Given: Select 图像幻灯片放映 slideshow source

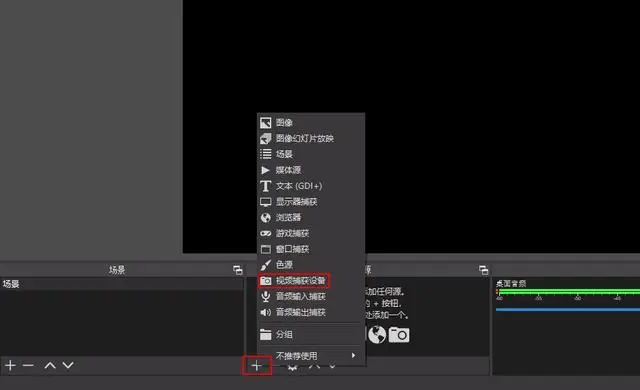Looking at the screenshot, I should click(311, 138).
